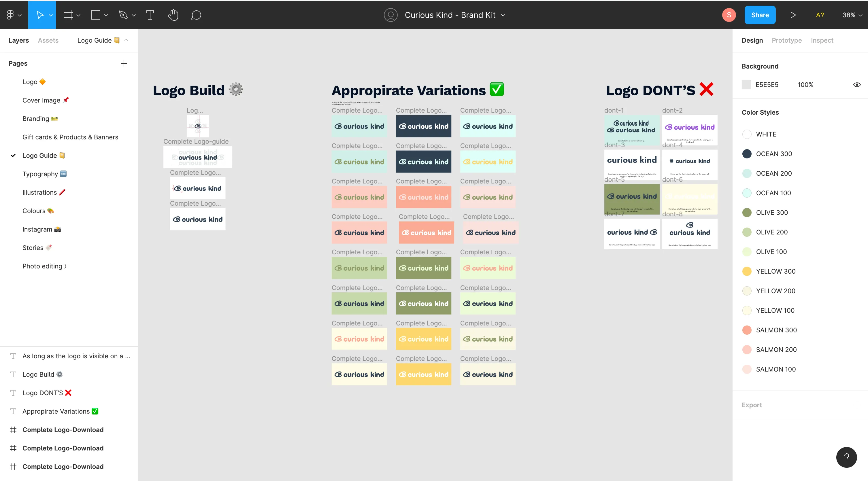The height and width of the screenshot is (481, 868).
Task: Toggle background visibility eye icon
Action: (856, 85)
